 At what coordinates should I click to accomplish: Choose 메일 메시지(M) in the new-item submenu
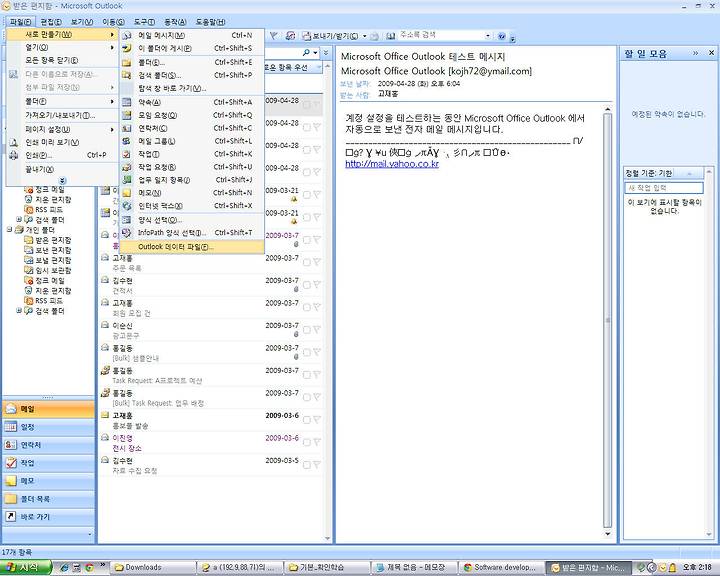(x=192, y=35)
